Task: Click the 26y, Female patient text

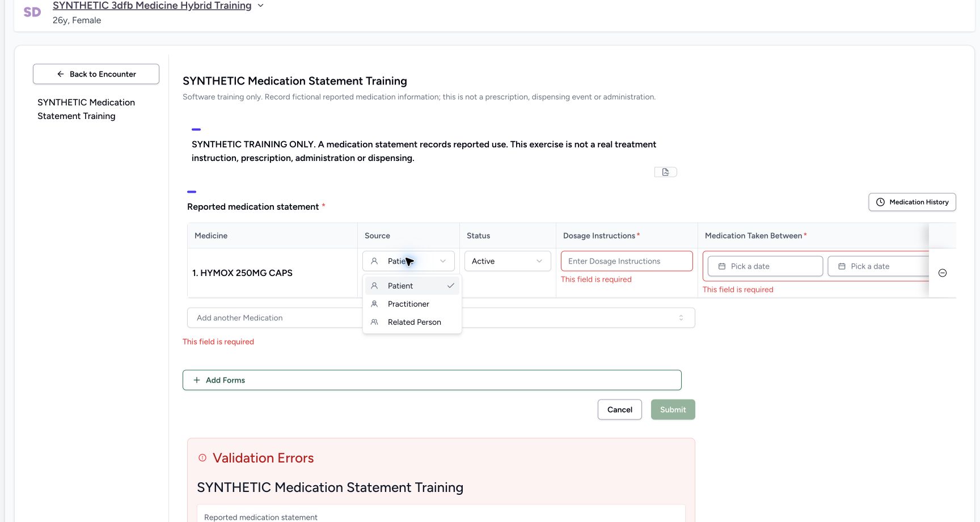Action: [77, 20]
